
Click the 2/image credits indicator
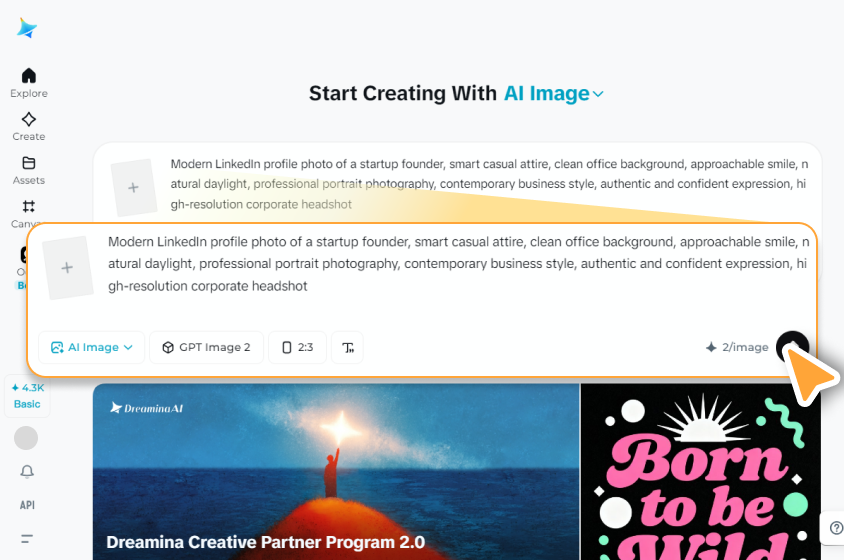point(737,347)
